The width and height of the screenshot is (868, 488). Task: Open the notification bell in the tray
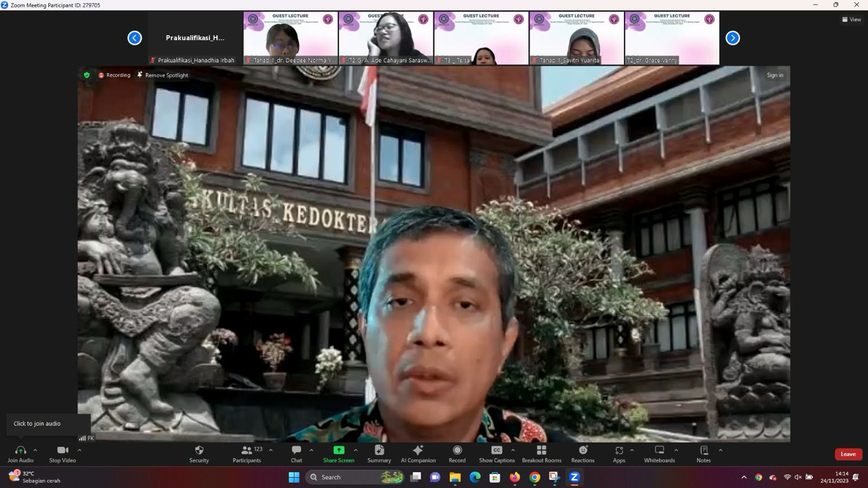[856, 477]
